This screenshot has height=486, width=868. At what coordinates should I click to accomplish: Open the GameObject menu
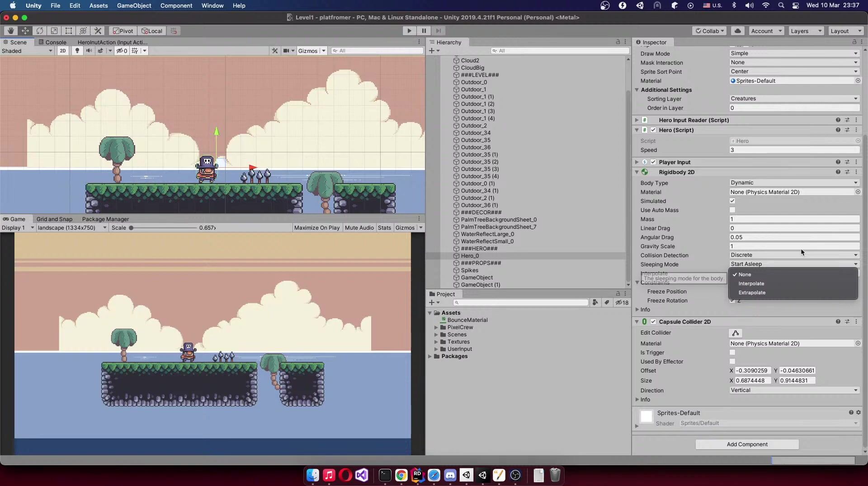click(134, 5)
